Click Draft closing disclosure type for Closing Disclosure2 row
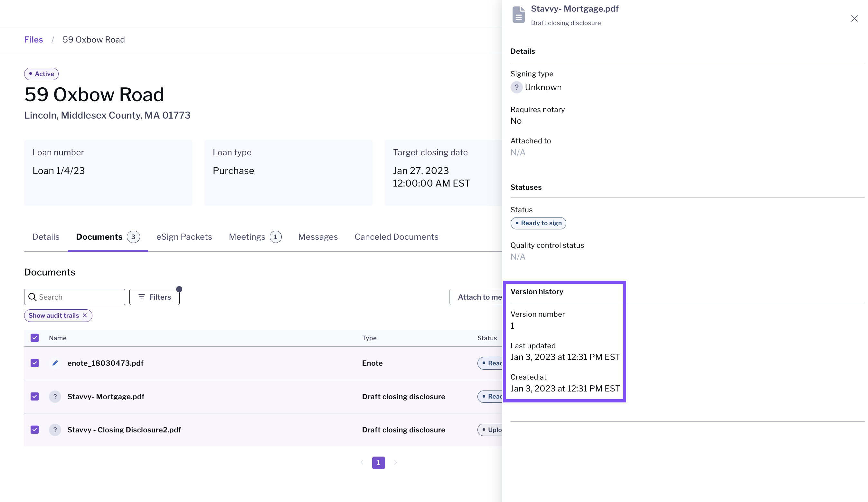This screenshot has width=868, height=502. coord(403,430)
